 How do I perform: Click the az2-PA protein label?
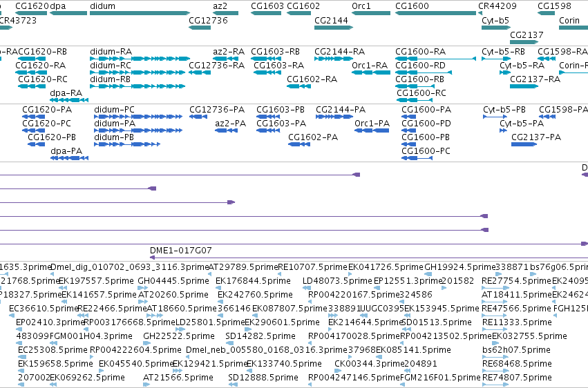coord(231,124)
